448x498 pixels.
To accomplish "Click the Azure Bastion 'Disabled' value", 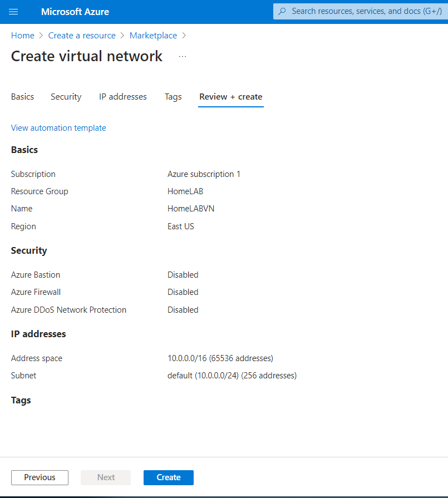I will (x=183, y=275).
